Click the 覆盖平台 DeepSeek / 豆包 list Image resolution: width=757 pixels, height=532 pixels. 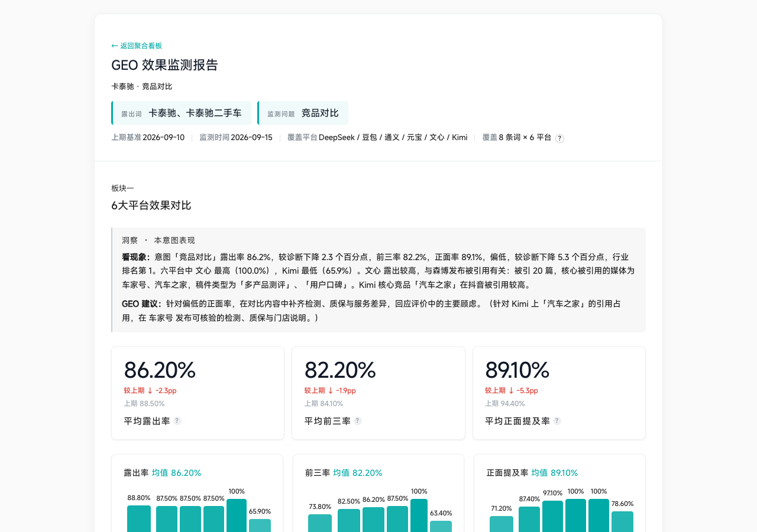tap(377, 137)
